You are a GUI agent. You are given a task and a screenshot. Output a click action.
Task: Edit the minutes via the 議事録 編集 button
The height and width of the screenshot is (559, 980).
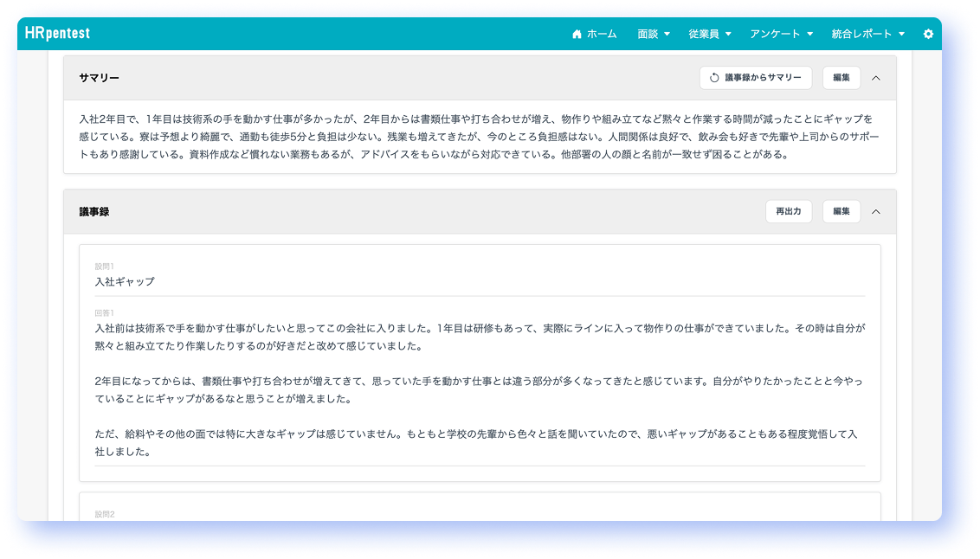pos(841,211)
